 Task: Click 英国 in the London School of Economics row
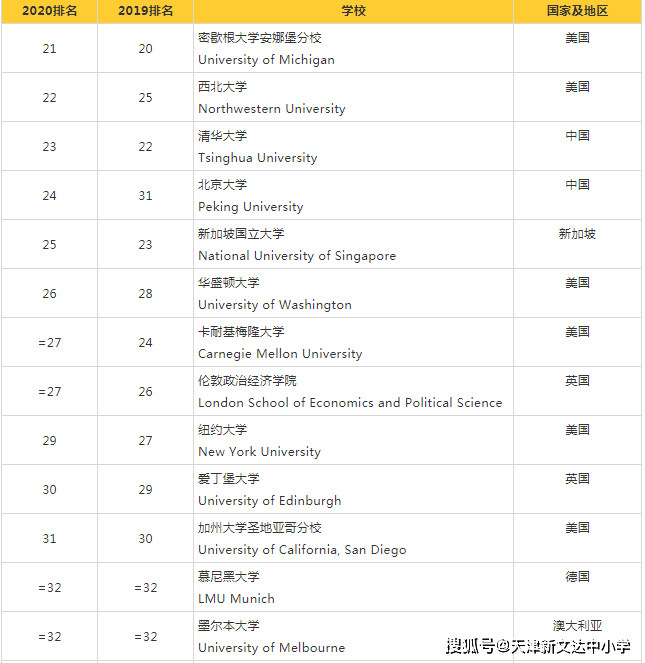click(x=577, y=381)
